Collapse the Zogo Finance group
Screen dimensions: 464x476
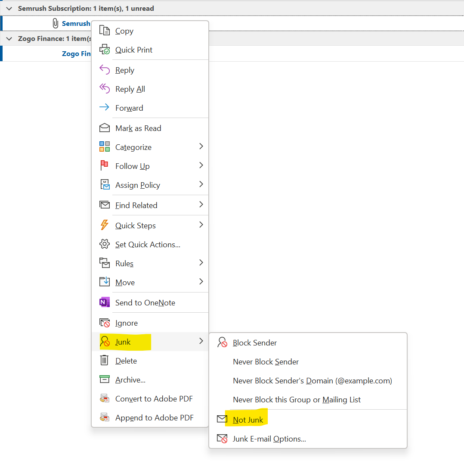tap(9, 38)
